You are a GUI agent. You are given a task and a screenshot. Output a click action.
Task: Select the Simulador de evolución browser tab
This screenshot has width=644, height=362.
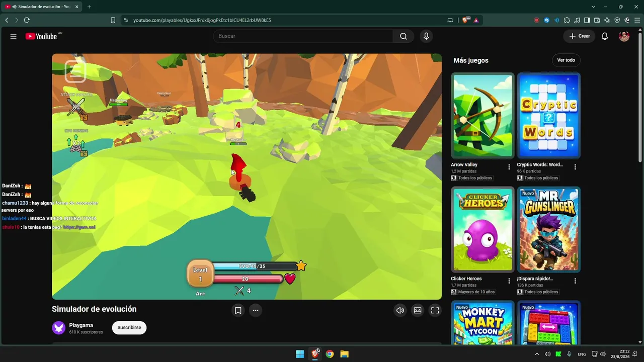[42, 7]
